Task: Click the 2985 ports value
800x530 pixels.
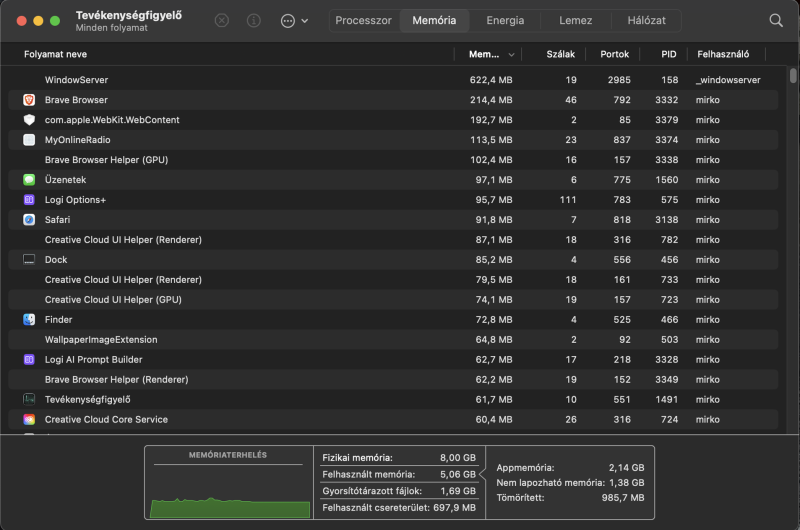Action: coord(619,80)
